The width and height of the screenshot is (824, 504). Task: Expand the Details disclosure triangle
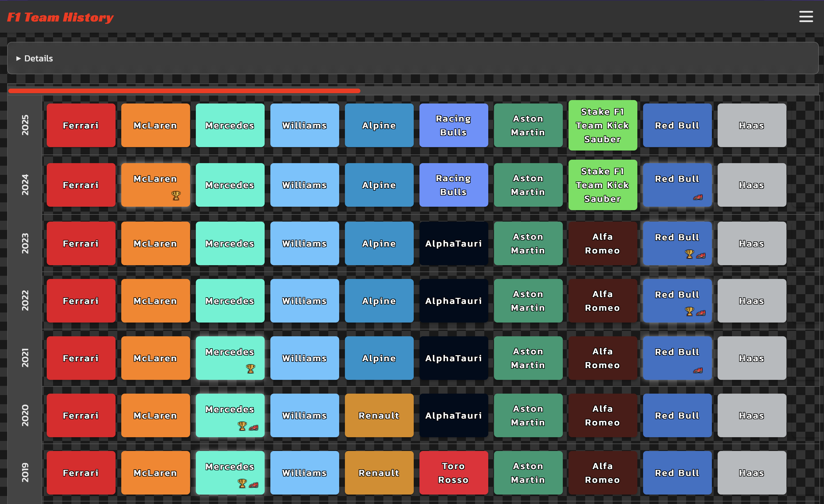point(18,58)
